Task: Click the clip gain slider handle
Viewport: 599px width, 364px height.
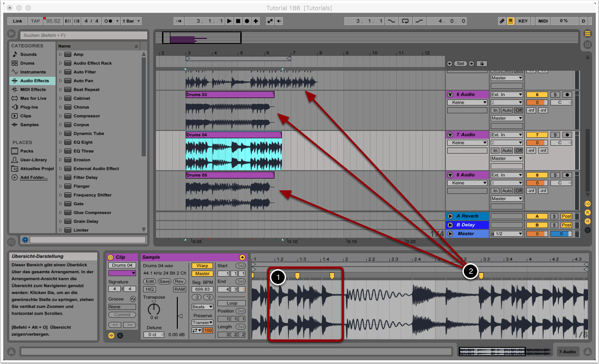Action: coord(180,316)
